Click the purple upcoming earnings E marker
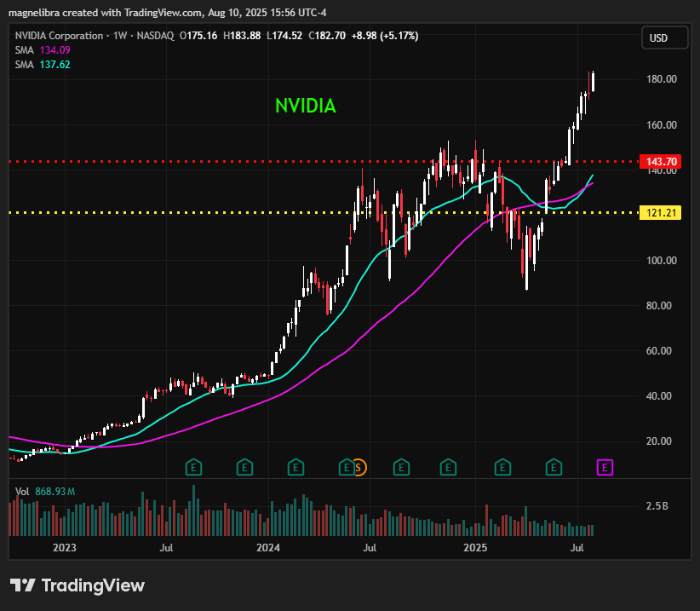Viewport: 700px width, 611px height. [605, 468]
